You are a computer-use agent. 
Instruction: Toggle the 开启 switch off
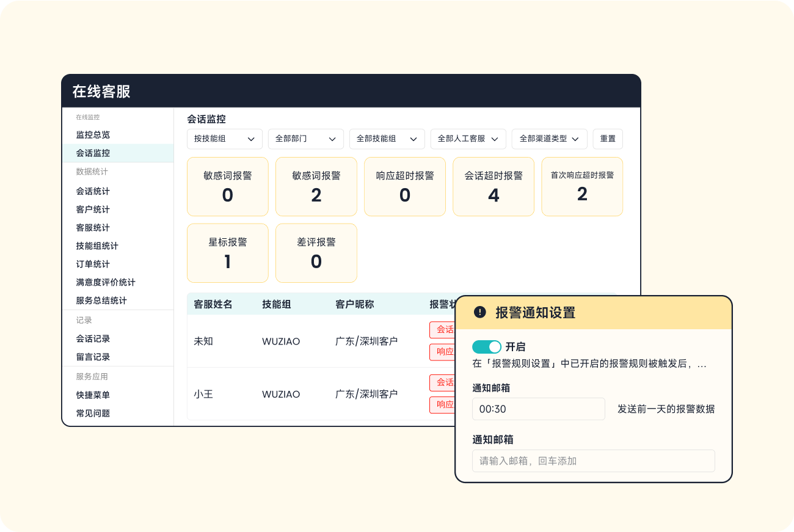click(x=487, y=347)
